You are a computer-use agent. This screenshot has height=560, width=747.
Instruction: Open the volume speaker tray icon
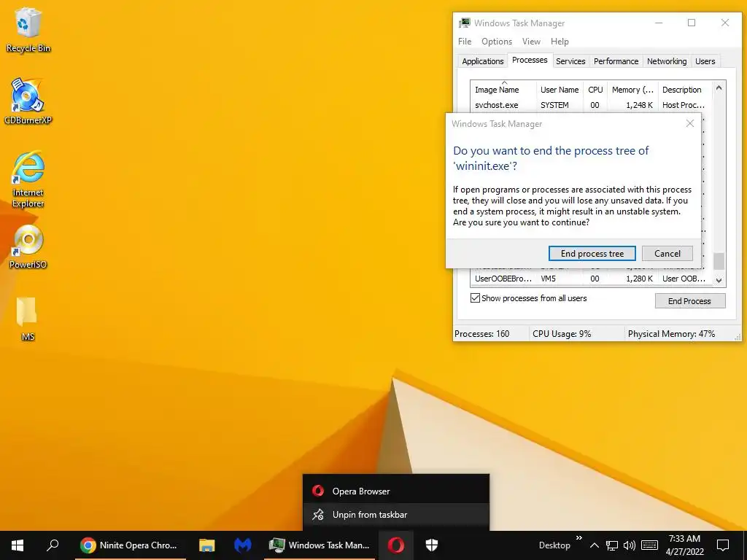pos(630,545)
